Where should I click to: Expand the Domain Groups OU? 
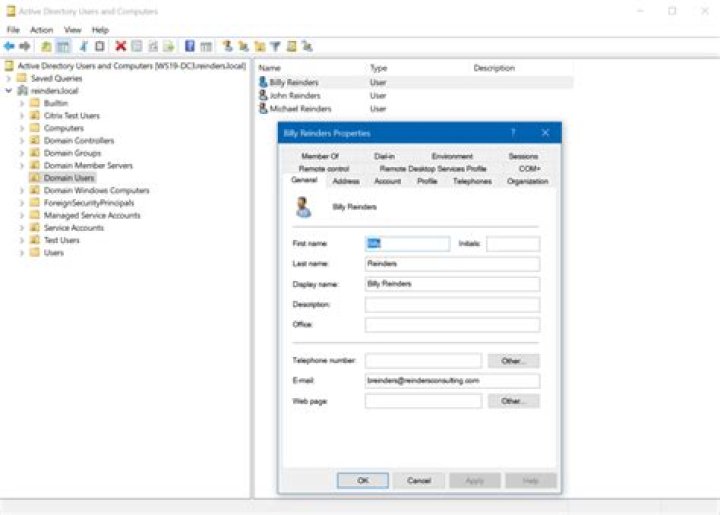pyautogui.click(x=22, y=153)
